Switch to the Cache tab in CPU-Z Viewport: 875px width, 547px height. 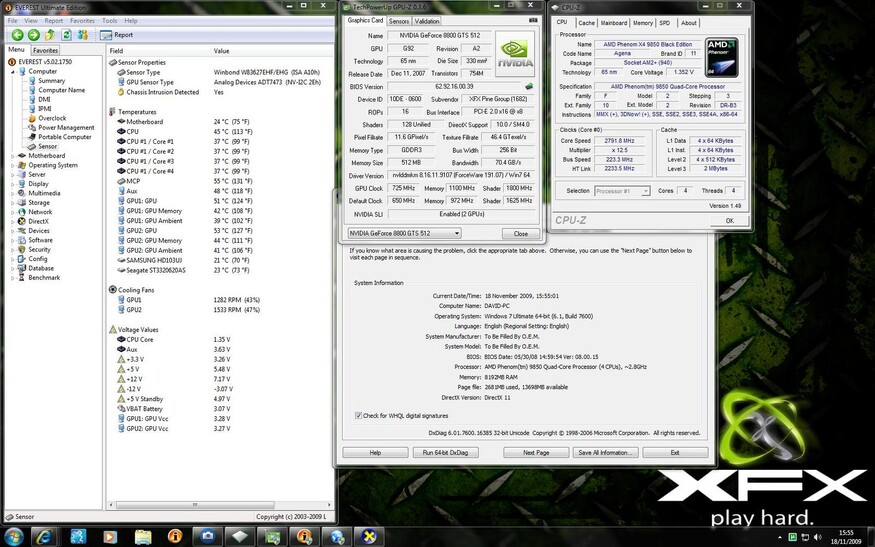(586, 23)
